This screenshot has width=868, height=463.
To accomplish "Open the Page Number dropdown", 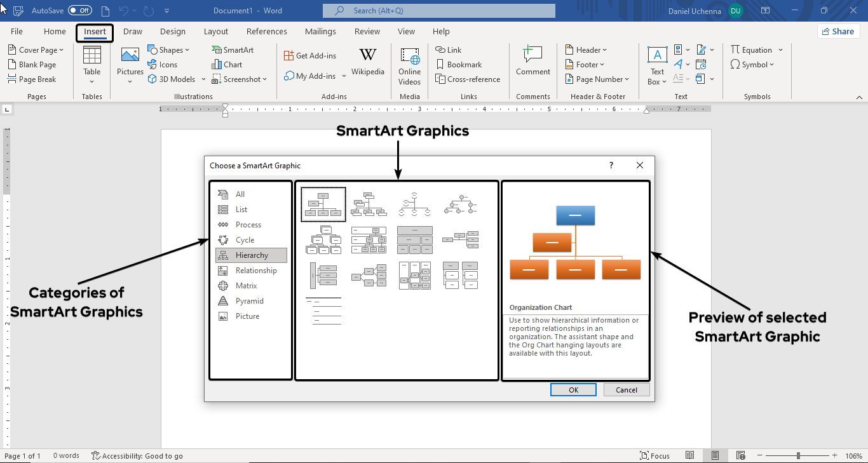I will tap(597, 79).
